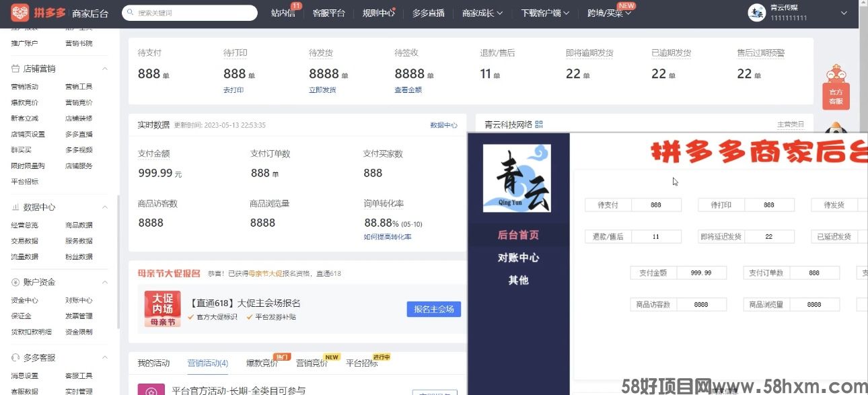
Task: Open 店铺装修 in the sidebar
Action: (x=79, y=118)
